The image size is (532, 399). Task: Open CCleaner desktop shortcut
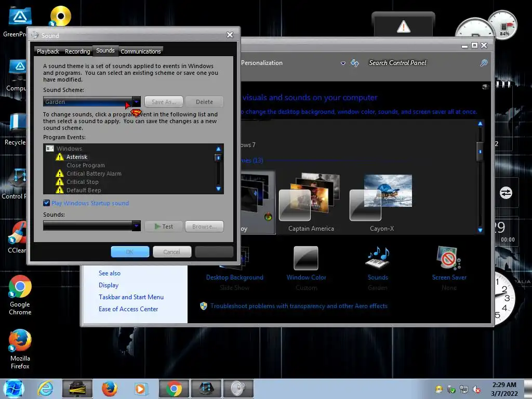pyautogui.click(x=17, y=237)
